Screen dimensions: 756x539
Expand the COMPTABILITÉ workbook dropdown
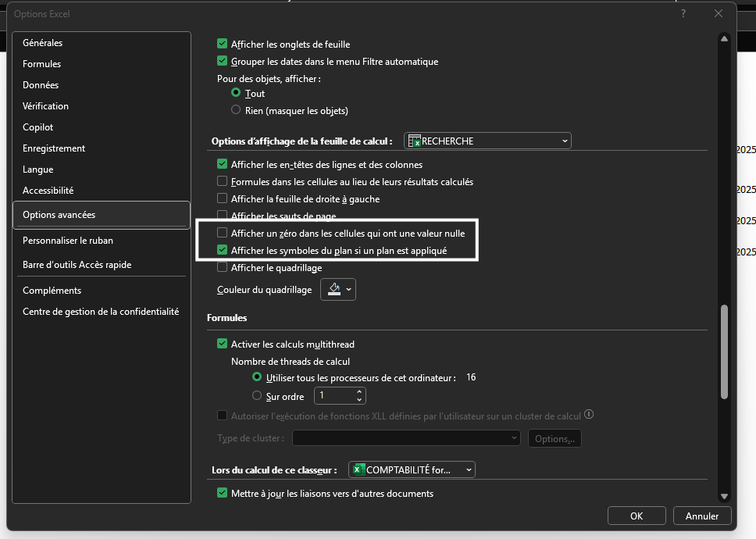pyautogui.click(x=412, y=470)
